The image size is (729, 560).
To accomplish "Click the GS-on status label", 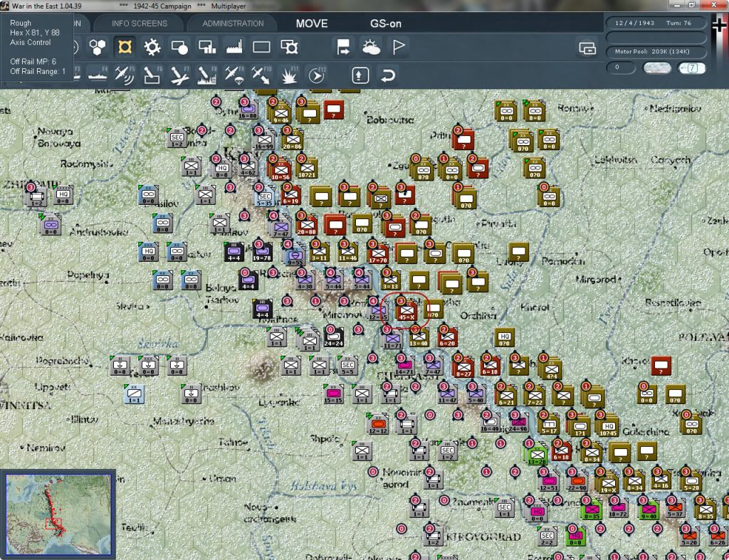I will 386,23.
